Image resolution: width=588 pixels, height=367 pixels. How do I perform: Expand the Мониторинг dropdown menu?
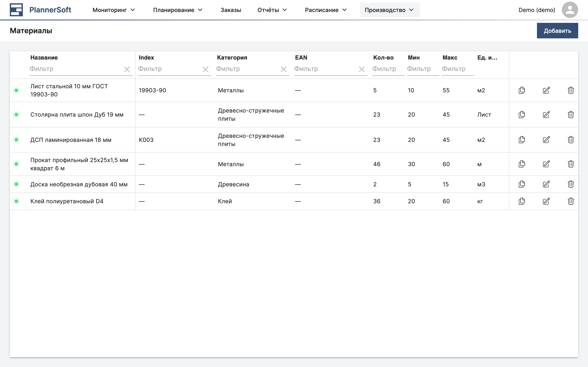pyautogui.click(x=114, y=10)
